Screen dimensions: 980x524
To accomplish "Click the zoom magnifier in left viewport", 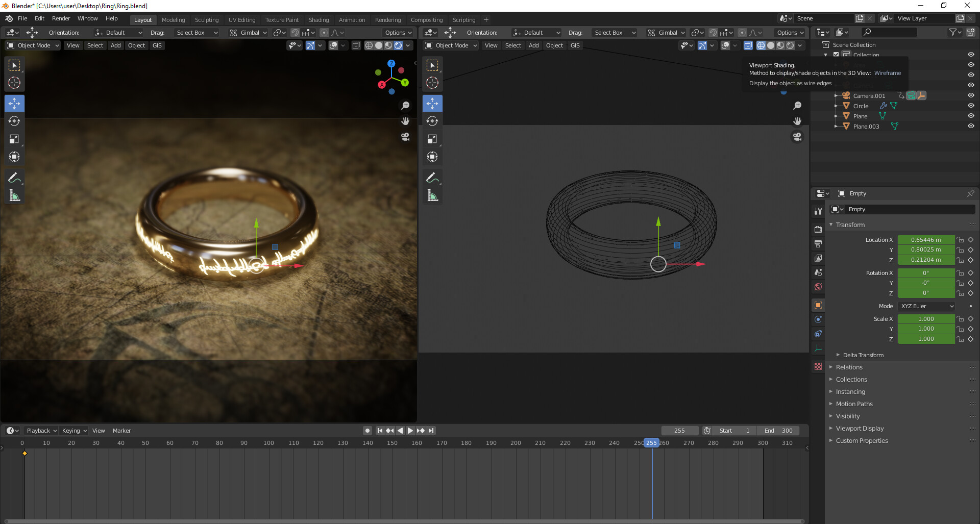I will coord(405,106).
